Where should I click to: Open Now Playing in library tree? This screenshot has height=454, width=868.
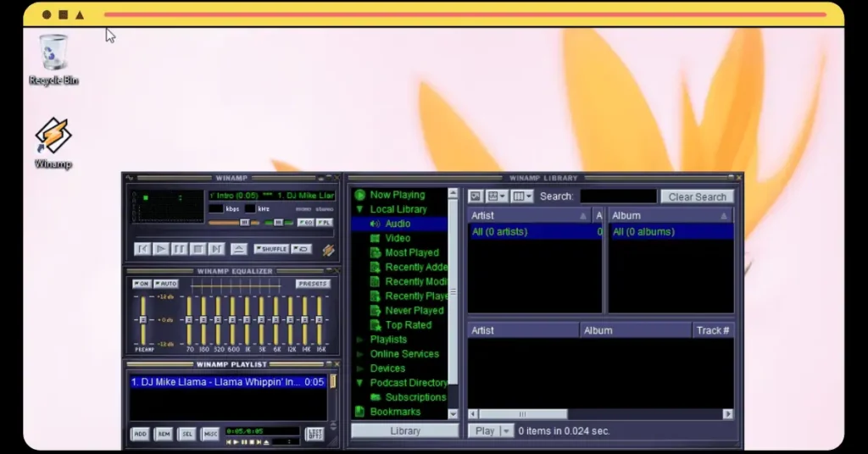pos(397,195)
